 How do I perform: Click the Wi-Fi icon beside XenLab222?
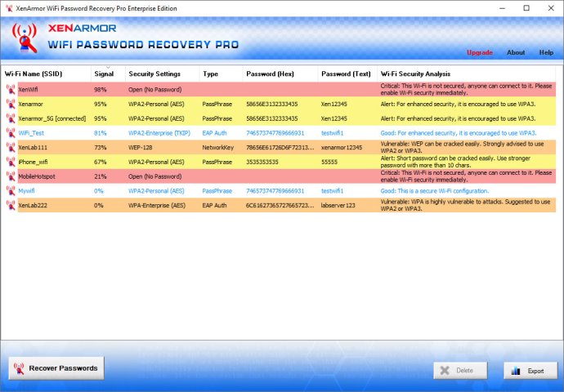click(x=11, y=205)
